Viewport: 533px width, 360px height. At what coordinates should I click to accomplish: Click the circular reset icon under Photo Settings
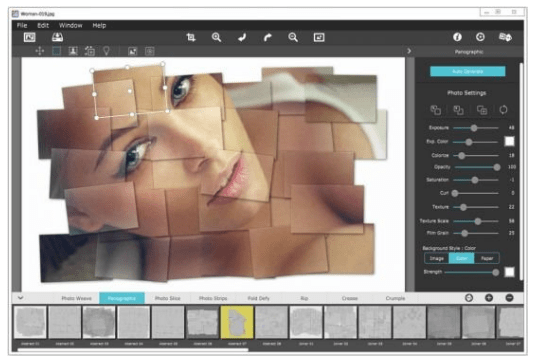[x=503, y=110]
